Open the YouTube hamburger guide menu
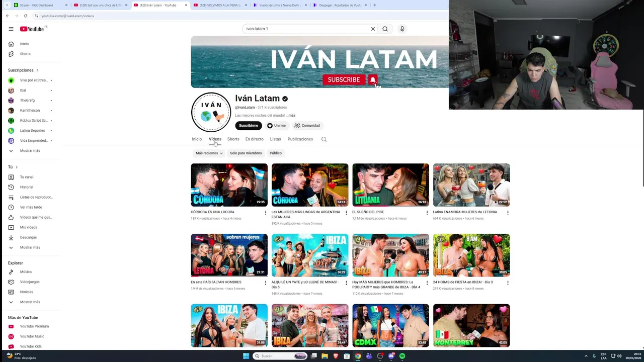Screen dimensions: 644x362 tap(11, 29)
